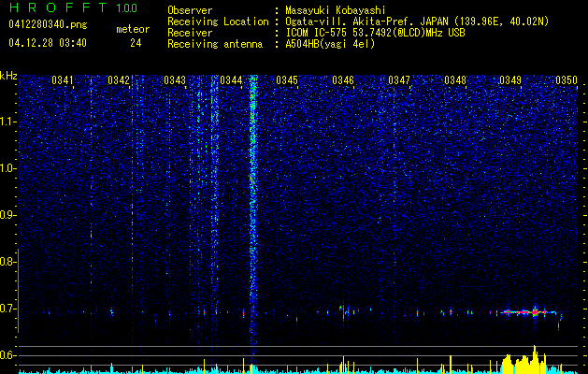588x374 pixels.
Task: Click the observer name Masayuki Kobayashi
Action: tap(336, 10)
